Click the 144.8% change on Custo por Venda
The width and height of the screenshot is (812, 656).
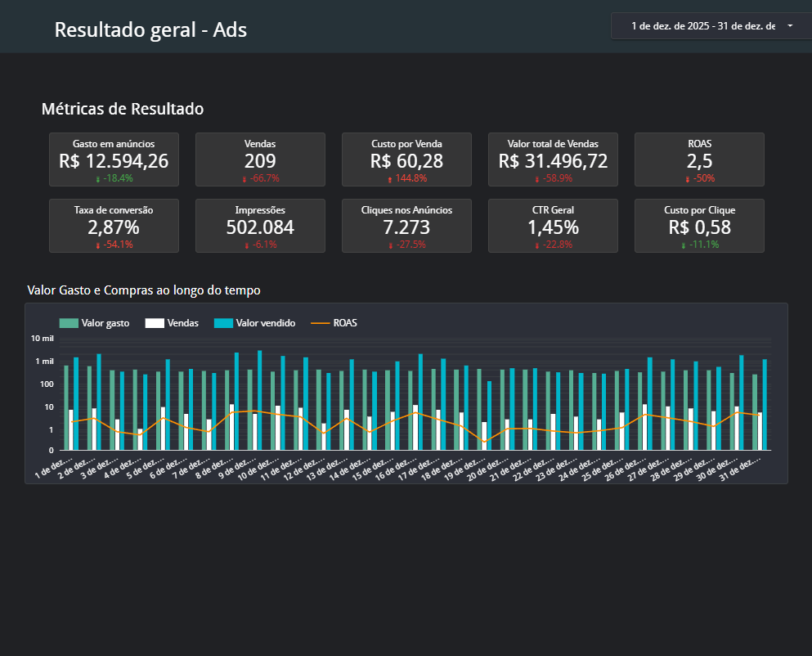pyautogui.click(x=411, y=178)
